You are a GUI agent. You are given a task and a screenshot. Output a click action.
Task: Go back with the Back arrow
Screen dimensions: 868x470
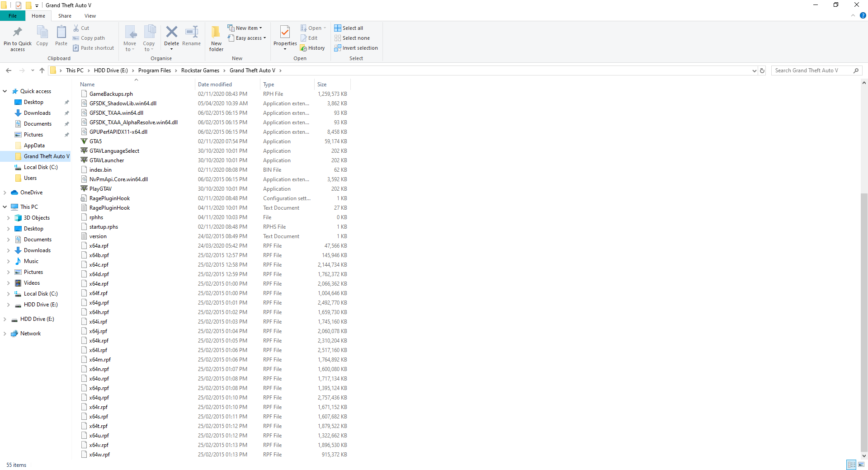click(x=9, y=70)
